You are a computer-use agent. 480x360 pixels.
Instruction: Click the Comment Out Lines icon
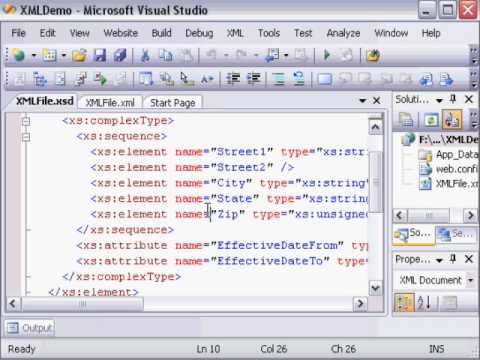click(279, 79)
